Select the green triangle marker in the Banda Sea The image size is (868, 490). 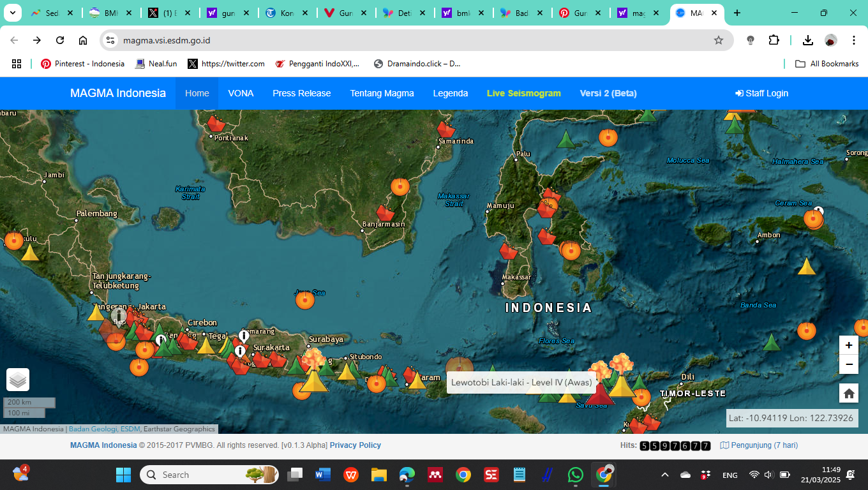(x=772, y=343)
